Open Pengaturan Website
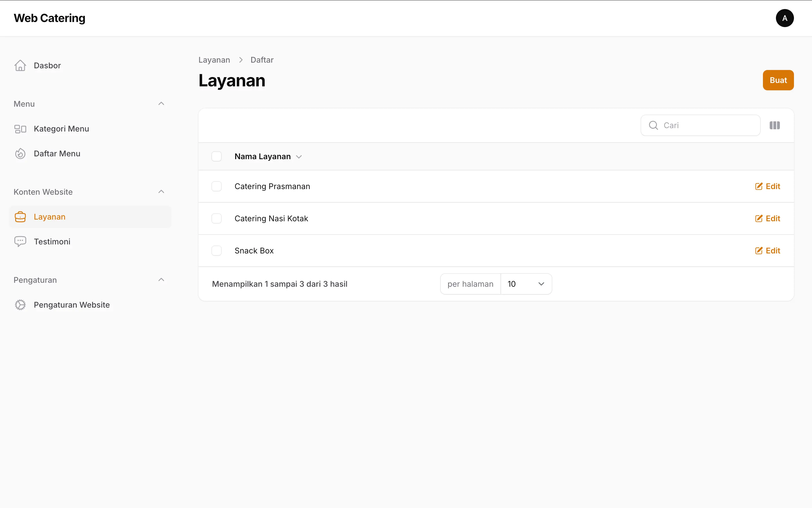 (x=90, y=305)
